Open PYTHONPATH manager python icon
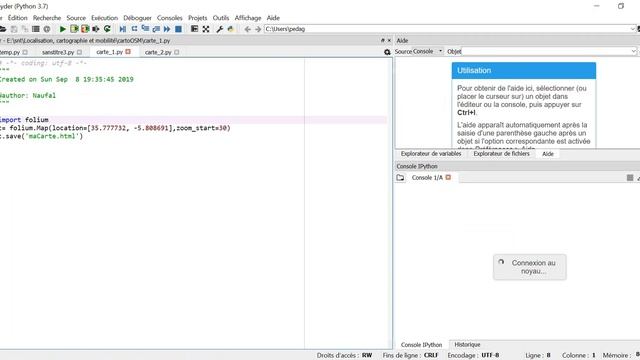 [x=231, y=29]
